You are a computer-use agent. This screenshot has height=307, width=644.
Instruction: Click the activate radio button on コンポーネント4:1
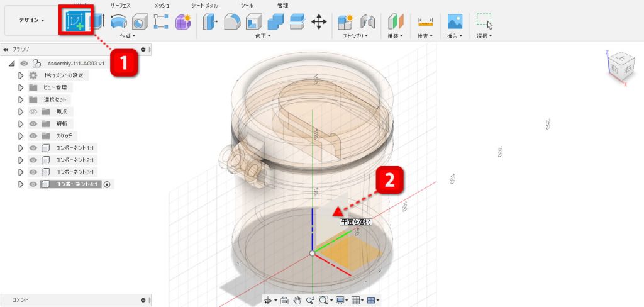tap(107, 184)
